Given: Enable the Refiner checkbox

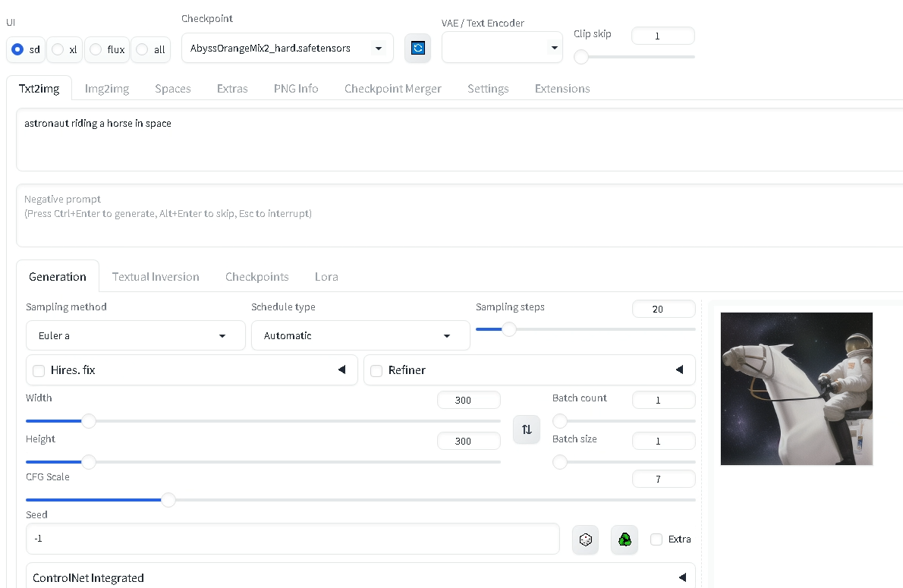Looking at the screenshot, I should point(376,371).
